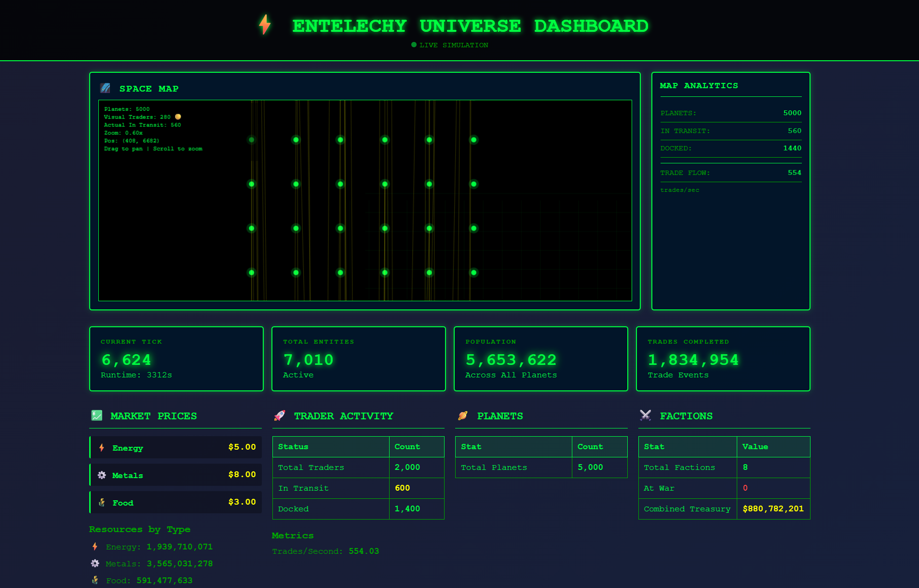919x588 pixels.
Task: Toggle the LIVE SIMULATION status indicator
Action: [x=414, y=45]
